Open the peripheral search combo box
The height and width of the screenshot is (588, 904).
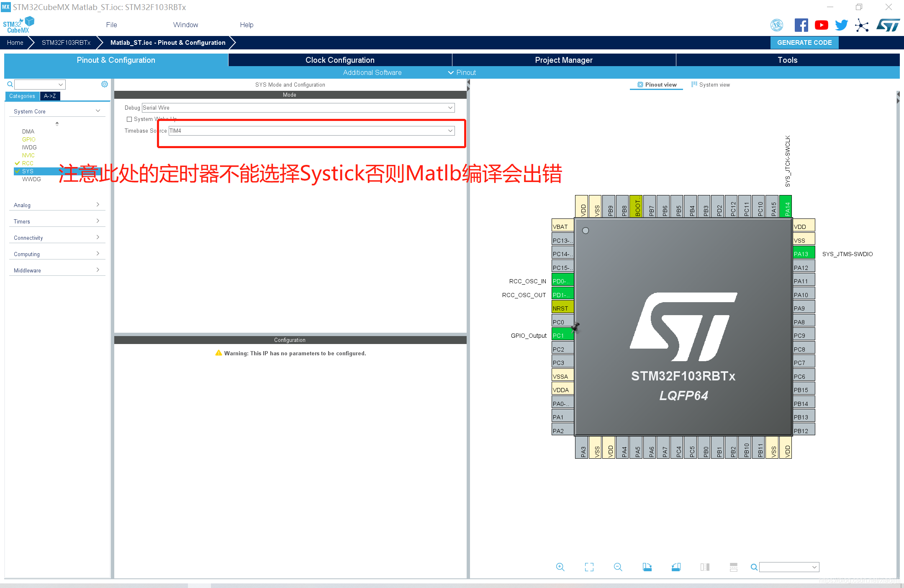(x=40, y=85)
